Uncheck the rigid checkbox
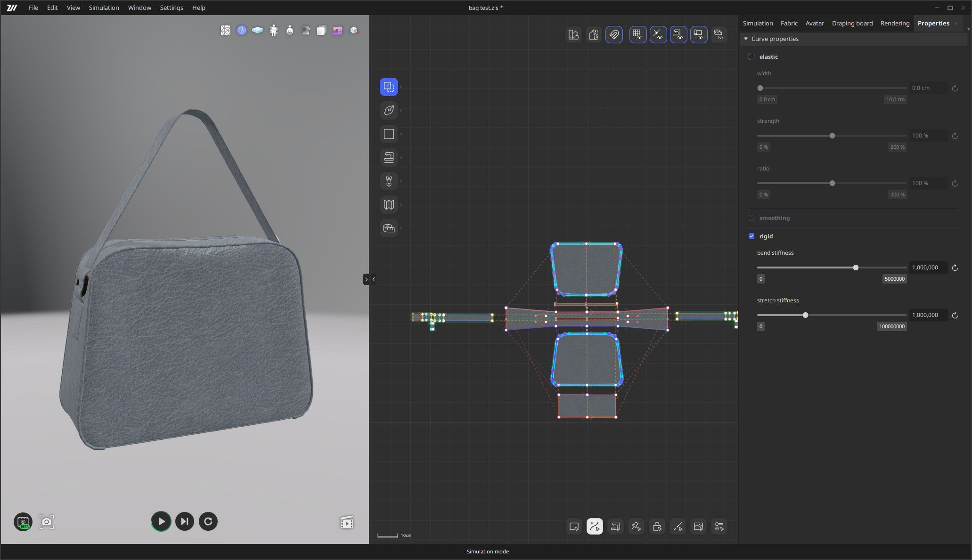 pos(751,236)
